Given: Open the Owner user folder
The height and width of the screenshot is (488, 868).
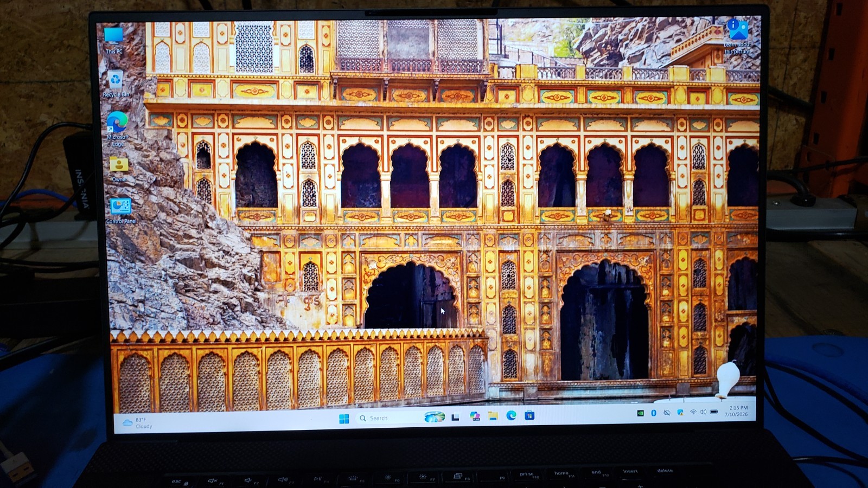Looking at the screenshot, I should tap(119, 169).
